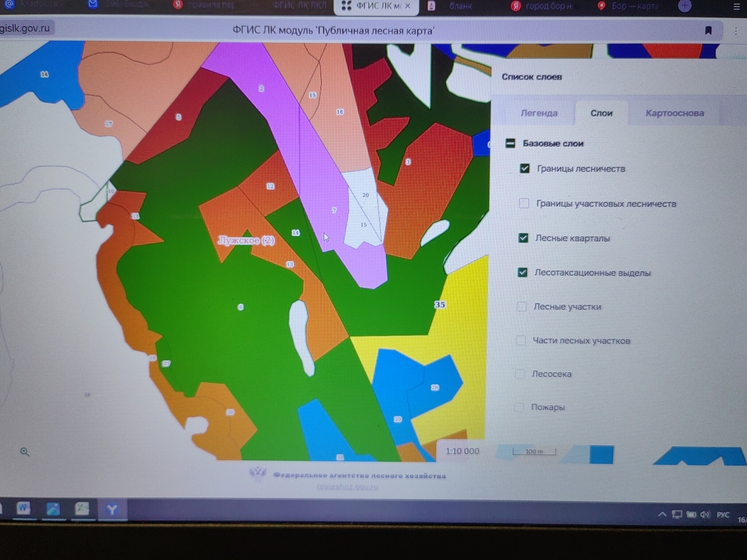Enable Границы участковых лесничеств layer
This screenshot has height=560, width=747.
524,203
